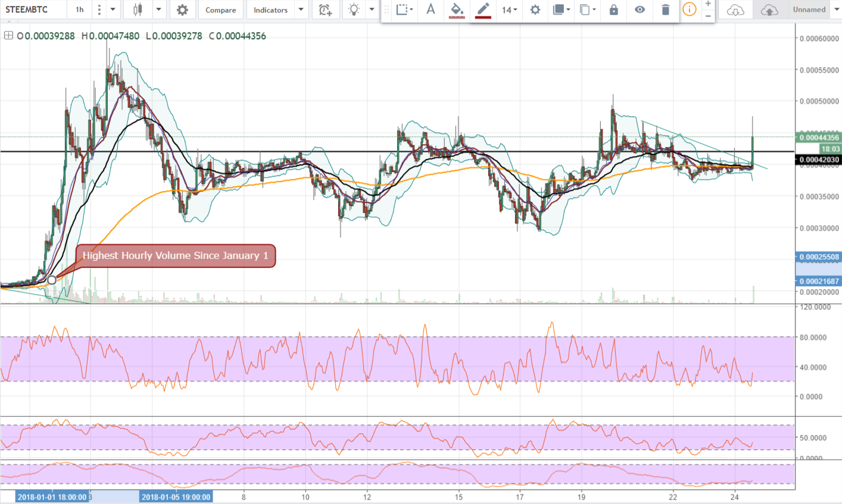
Task: Toggle drawing visibility with the eye icon
Action: 640,10
